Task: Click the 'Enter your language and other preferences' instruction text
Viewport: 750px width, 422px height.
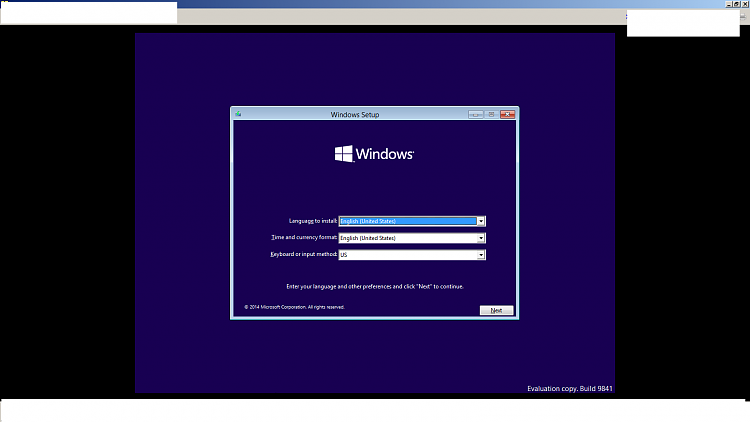Action: tap(375, 287)
